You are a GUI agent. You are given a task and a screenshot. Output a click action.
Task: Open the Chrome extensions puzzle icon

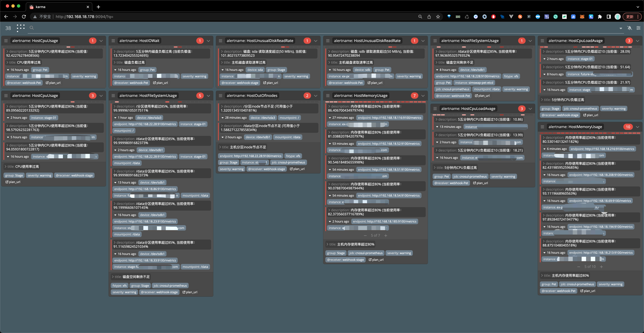point(600,17)
